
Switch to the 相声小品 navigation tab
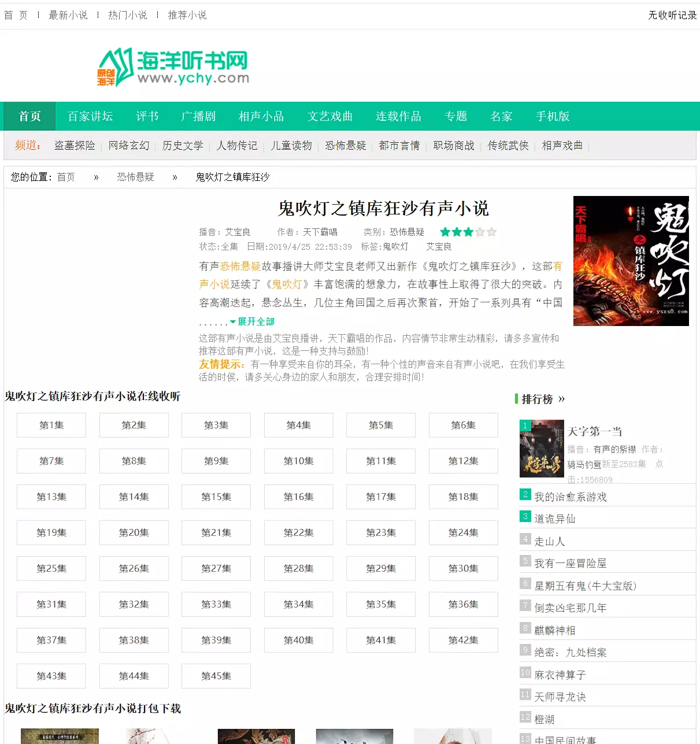click(x=261, y=117)
